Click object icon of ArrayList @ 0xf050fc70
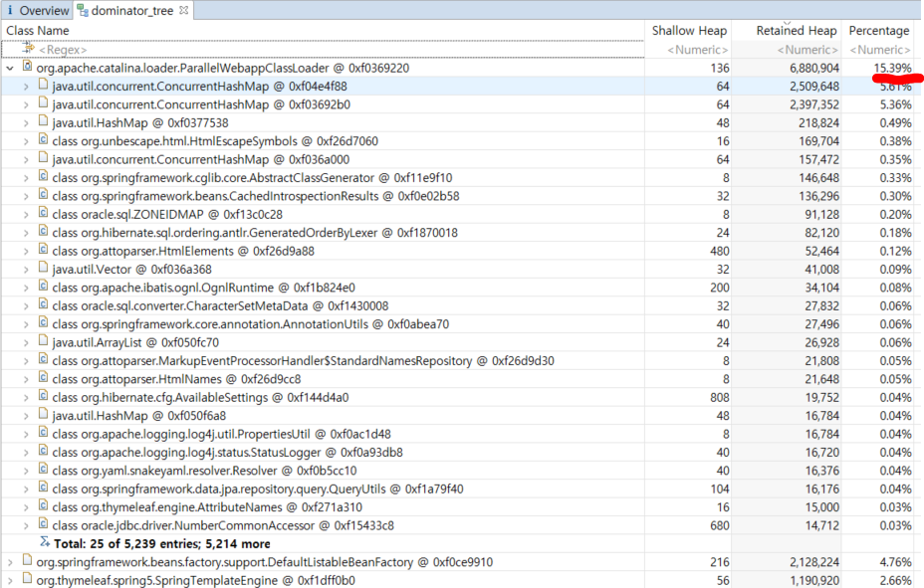The height and width of the screenshot is (588, 924). tap(43, 341)
